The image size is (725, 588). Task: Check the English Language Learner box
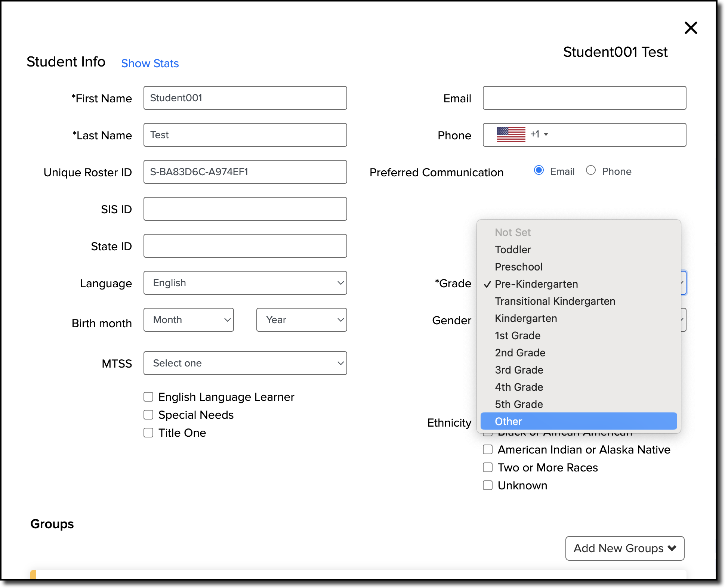[x=148, y=397]
